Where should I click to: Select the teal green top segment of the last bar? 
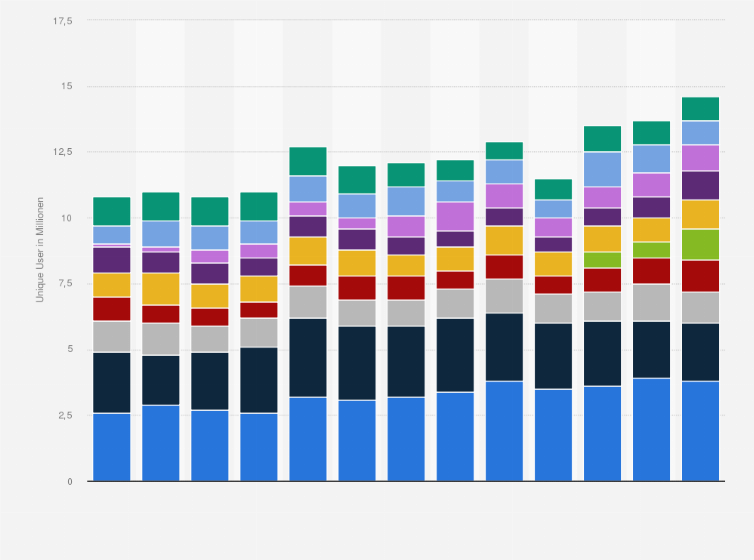click(701, 109)
